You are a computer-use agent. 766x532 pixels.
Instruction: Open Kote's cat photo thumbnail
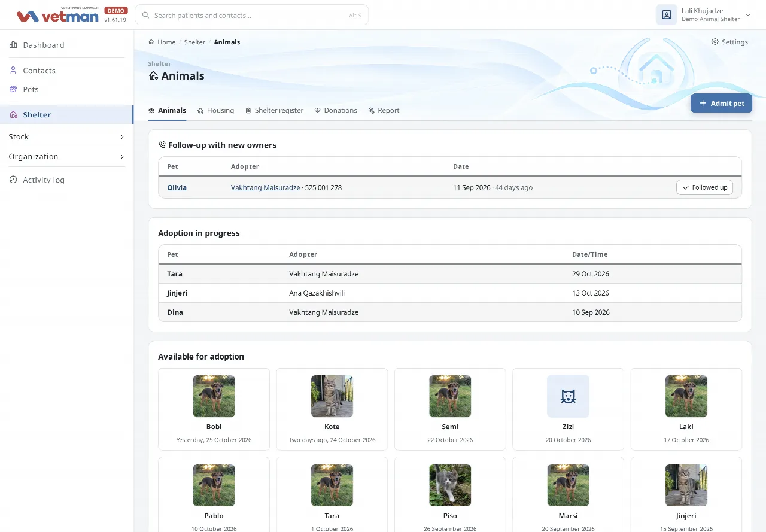pyautogui.click(x=332, y=396)
